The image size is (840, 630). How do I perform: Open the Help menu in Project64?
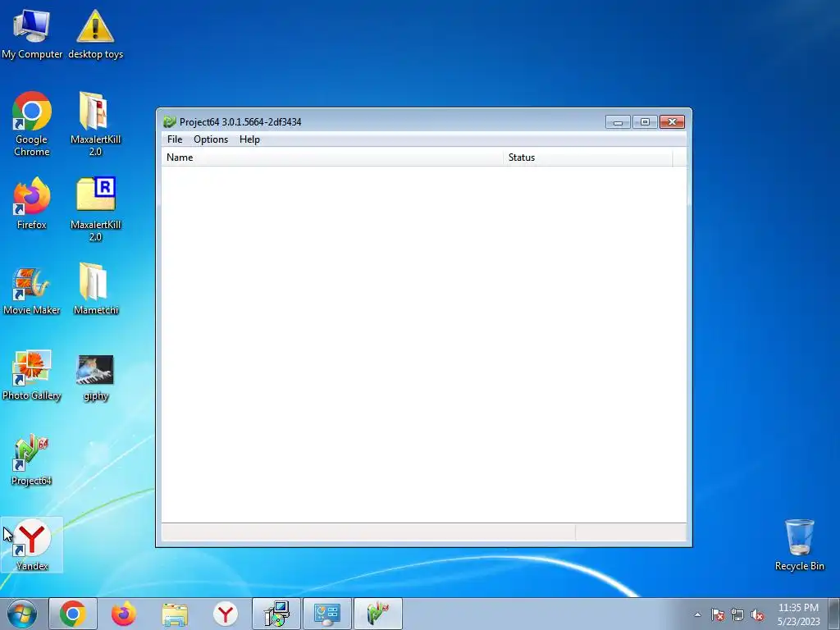(249, 139)
